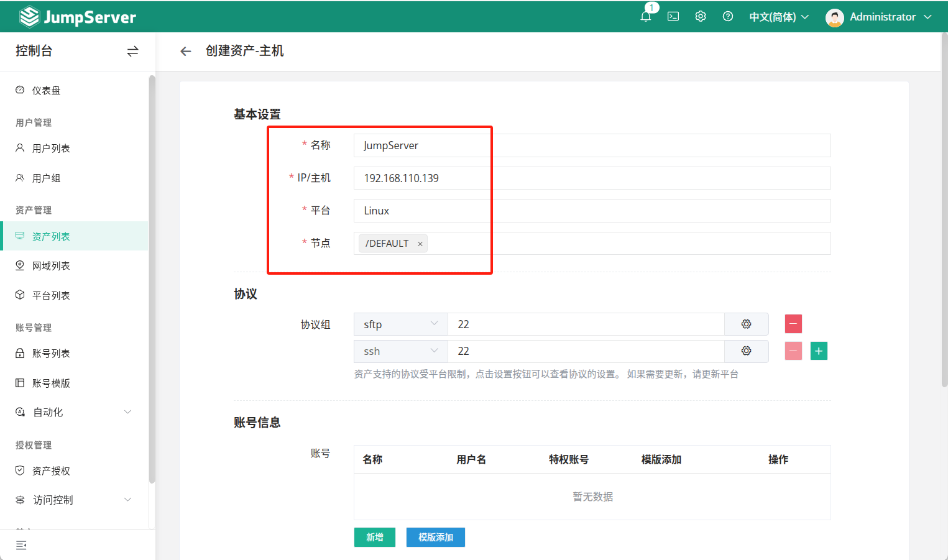Screen dimensions: 948x560
Task: Click the sidebar vertical scrollbar
Action: [x=152, y=280]
